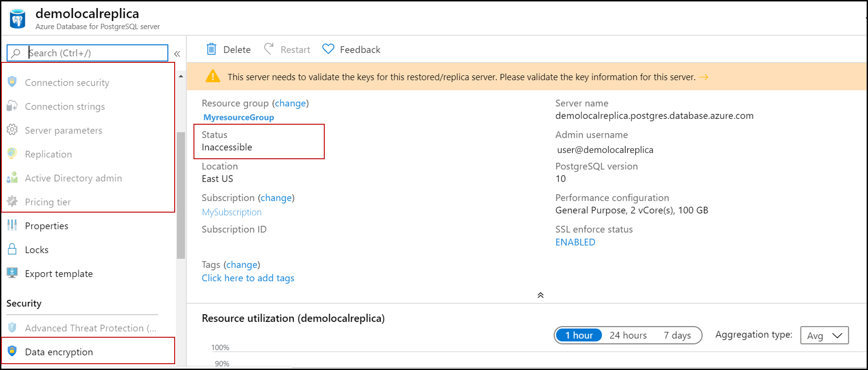Click the Restart button label
The height and width of the screenshot is (370, 868).
295,50
